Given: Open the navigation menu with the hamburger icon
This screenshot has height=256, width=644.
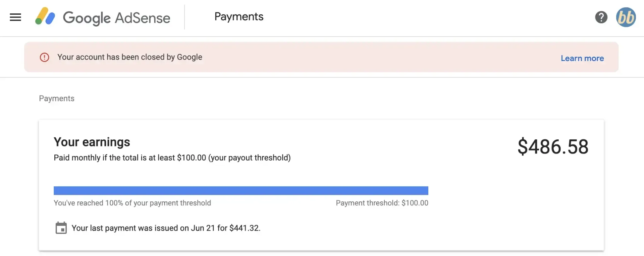Looking at the screenshot, I should 15,17.
